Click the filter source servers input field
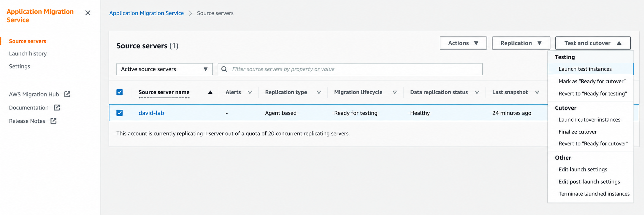This screenshot has width=644, height=215. coord(350,69)
